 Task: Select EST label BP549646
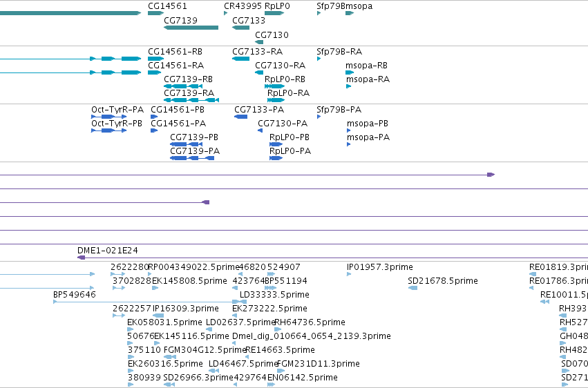point(75,295)
